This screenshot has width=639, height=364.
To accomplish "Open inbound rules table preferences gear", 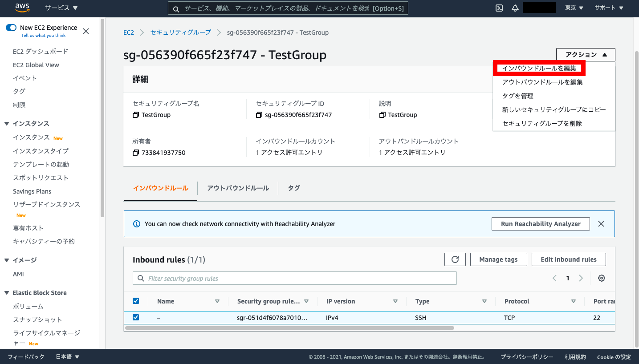I will click(x=602, y=278).
